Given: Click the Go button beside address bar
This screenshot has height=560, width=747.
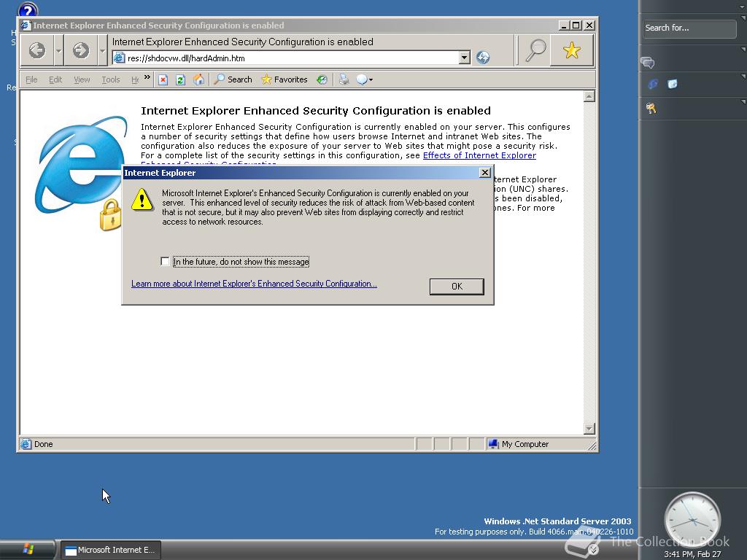Looking at the screenshot, I should click(483, 58).
